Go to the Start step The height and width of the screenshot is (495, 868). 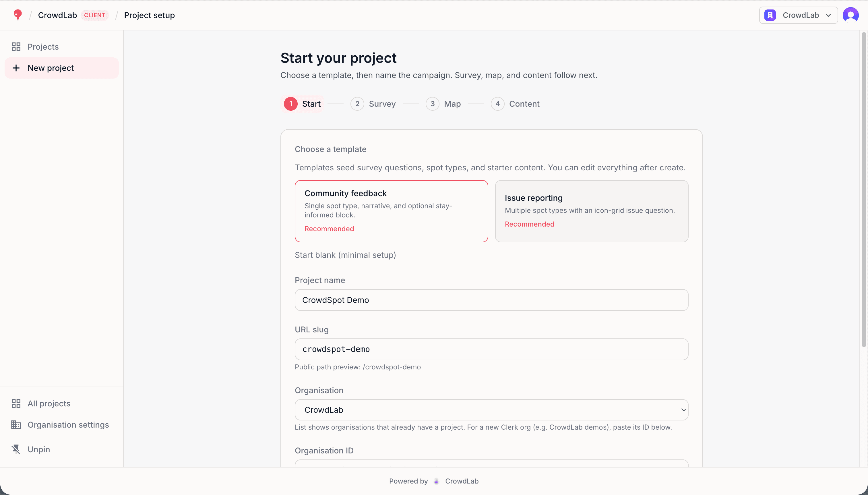(x=302, y=104)
